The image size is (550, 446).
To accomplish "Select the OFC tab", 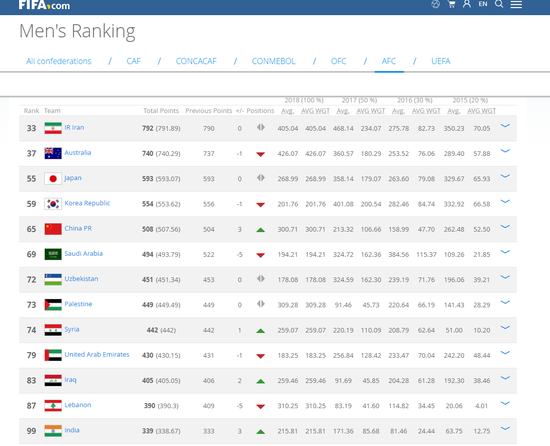I will click(338, 61).
